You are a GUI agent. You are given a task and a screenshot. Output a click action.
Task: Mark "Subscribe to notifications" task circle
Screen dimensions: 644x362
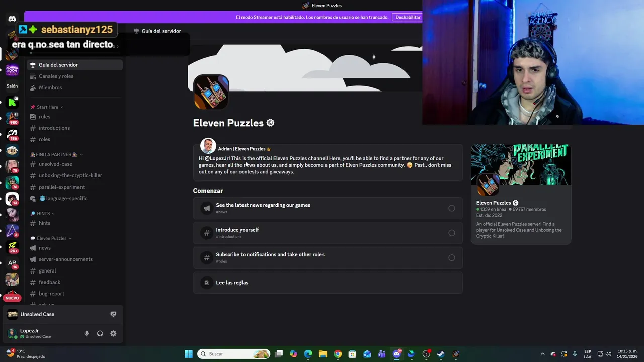pos(451,258)
